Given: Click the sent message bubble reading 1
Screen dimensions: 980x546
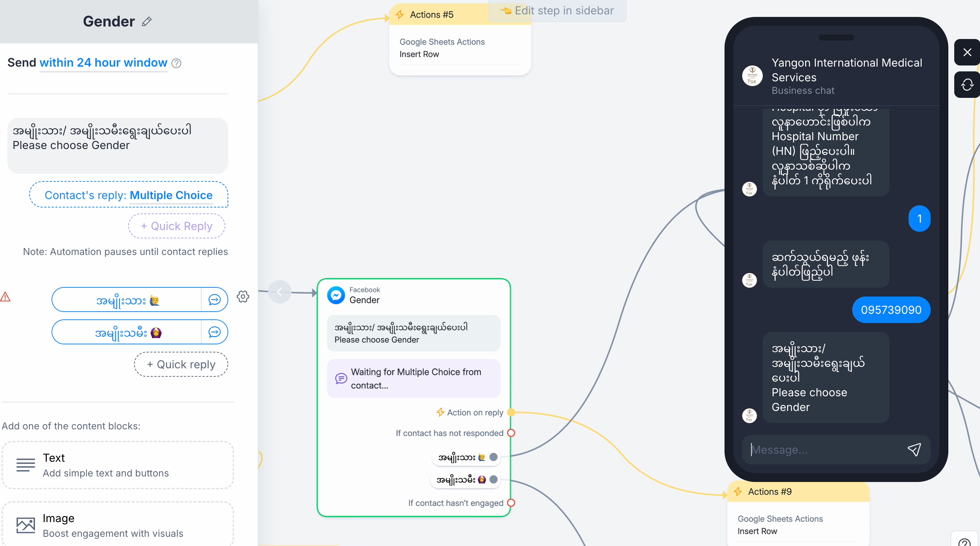Looking at the screenshot, I should [919, 219].
